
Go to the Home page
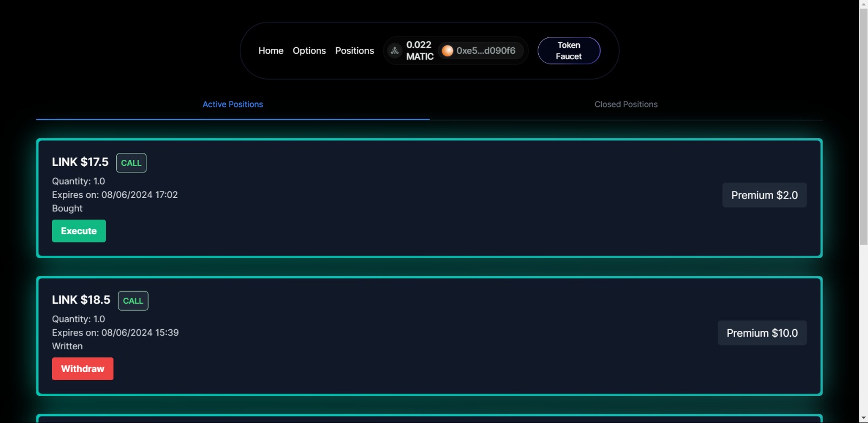(271, 50)
